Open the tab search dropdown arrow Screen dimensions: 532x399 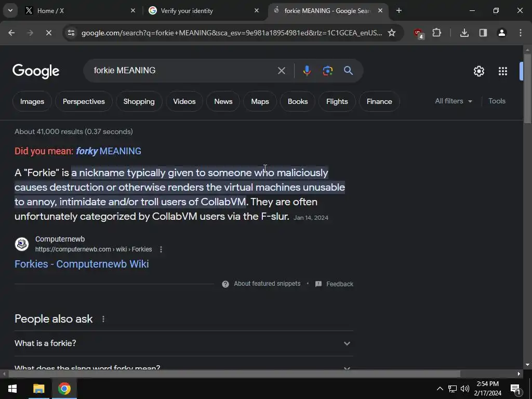pos(10,10)
